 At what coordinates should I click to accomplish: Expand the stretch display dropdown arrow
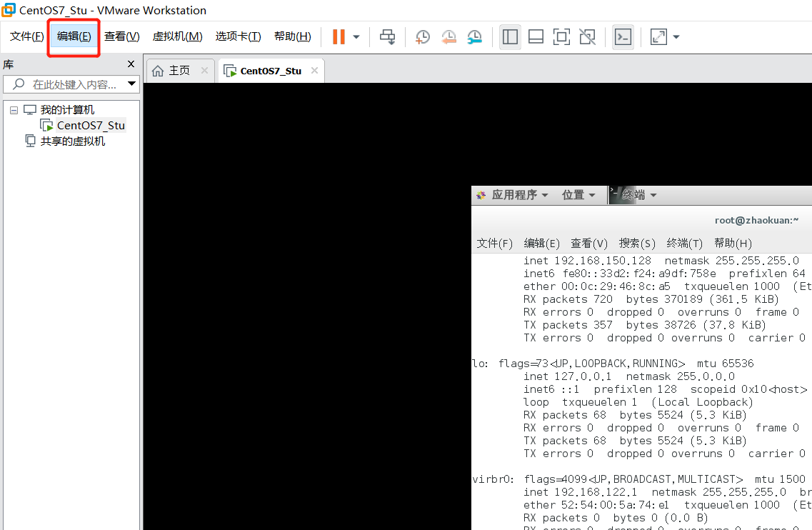click(x=676, y=36)
